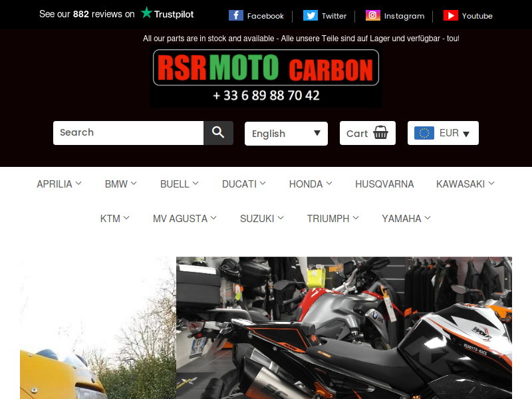Click the Trustpilot star logo
The width and height of the screenshot is (532, 399).
(146, 13)
